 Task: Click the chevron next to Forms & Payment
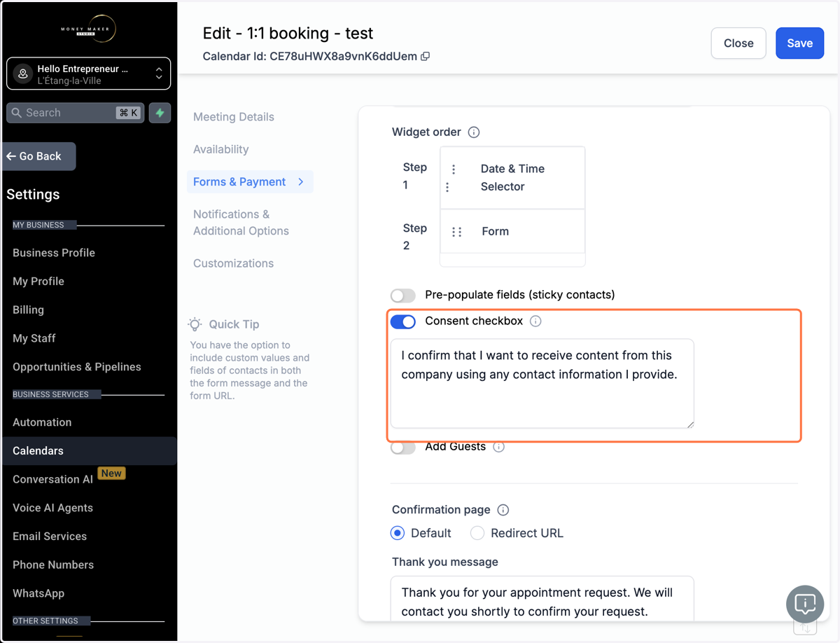pos(301,181)
